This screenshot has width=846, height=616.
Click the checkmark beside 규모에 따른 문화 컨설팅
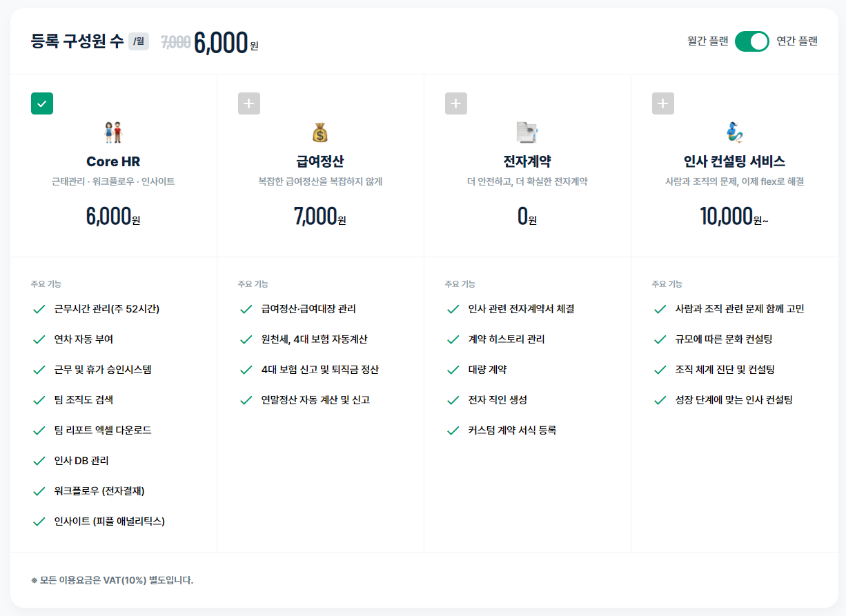coord(660,339)
